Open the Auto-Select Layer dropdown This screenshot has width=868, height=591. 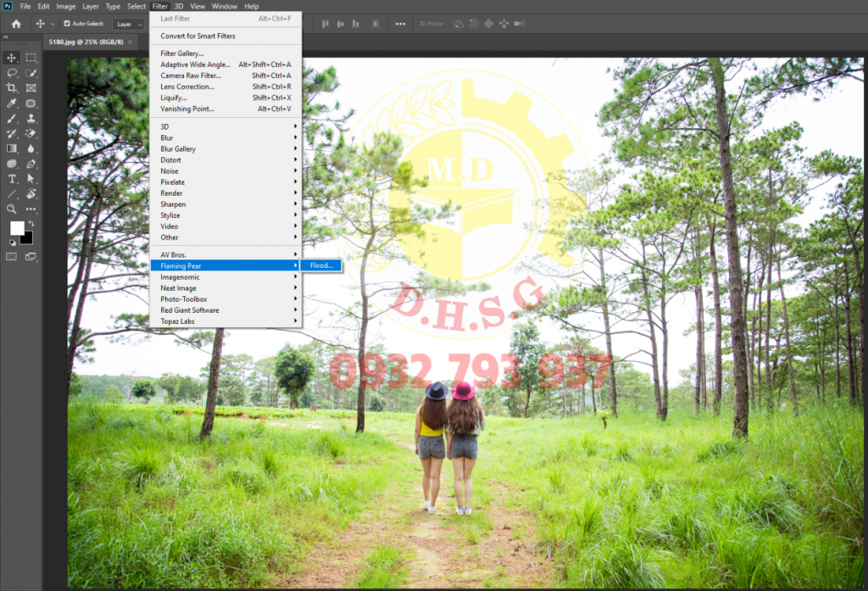pyautogui.click(x=127, y=24)
